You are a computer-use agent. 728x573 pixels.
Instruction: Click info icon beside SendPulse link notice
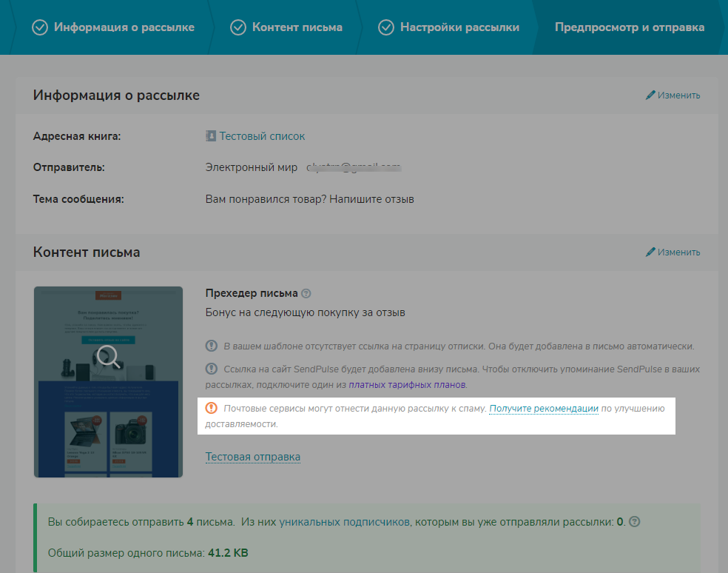212,369
